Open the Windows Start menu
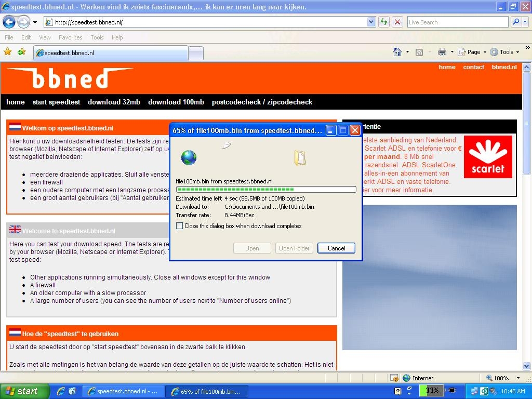This screenshot has height=399, width=532. [x=24, y=392]
